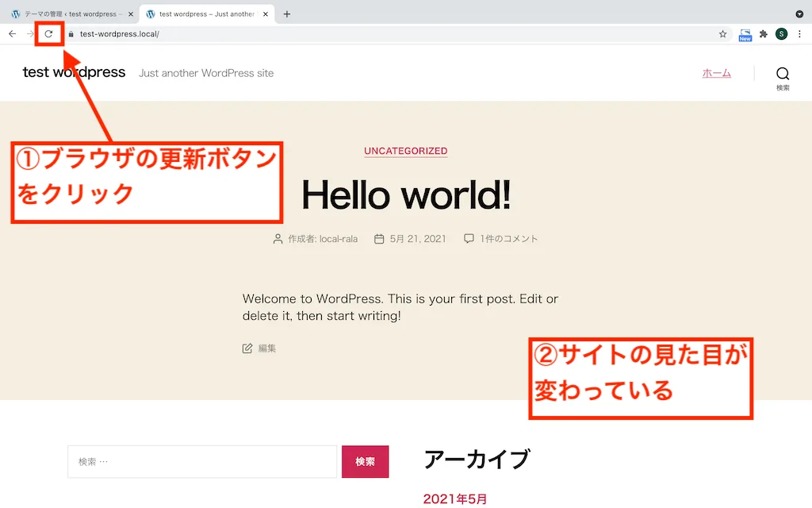The height and width of the screenshot is (508, 812).
Task: Click the ホーム navigation link
Action: pos(717,73)
